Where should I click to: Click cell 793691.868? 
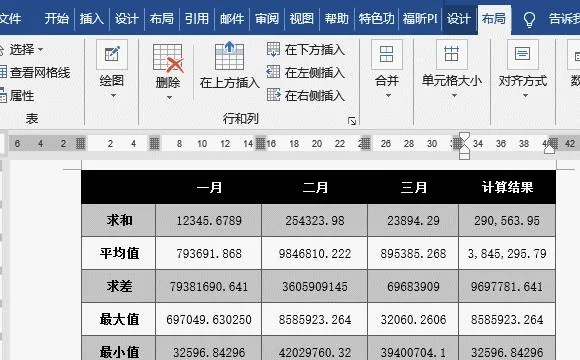209,253
